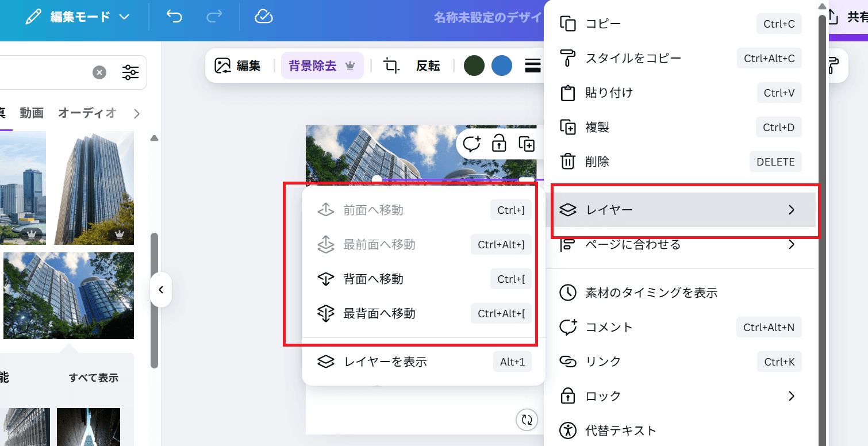Click the 反転 flip button
The image size is (868, 446).
point(428,66)
